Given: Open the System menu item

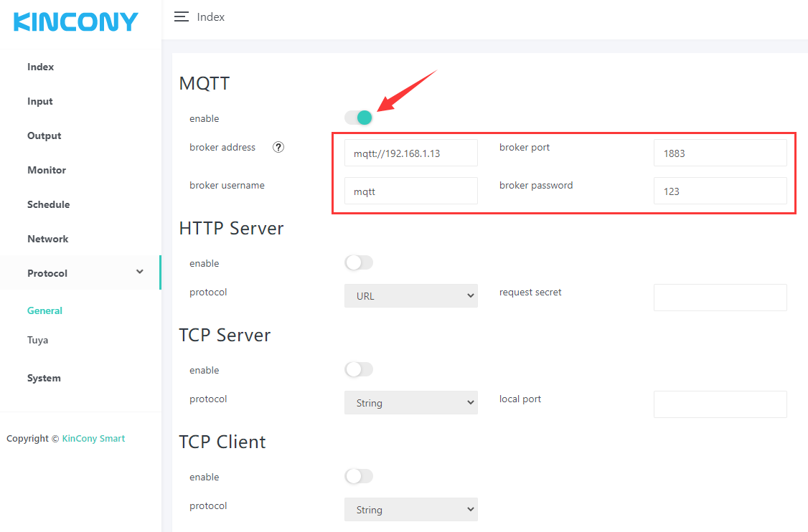Looking at the screenshot, I should (x=44, y=378).
